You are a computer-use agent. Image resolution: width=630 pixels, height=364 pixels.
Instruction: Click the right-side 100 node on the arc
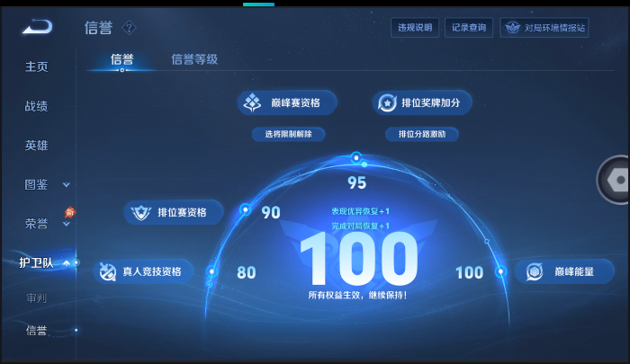(500, 271)
